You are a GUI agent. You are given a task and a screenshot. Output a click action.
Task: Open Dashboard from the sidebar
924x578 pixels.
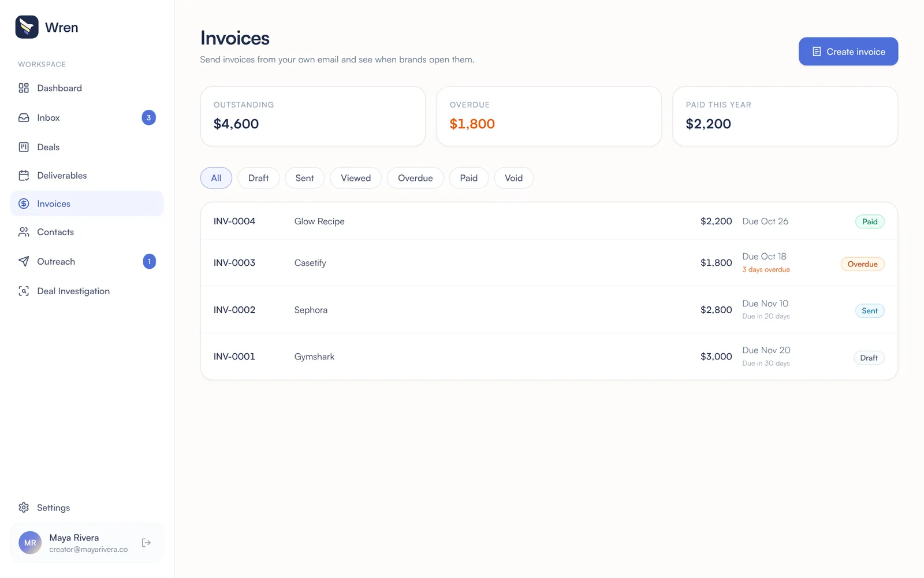point(87,88)
